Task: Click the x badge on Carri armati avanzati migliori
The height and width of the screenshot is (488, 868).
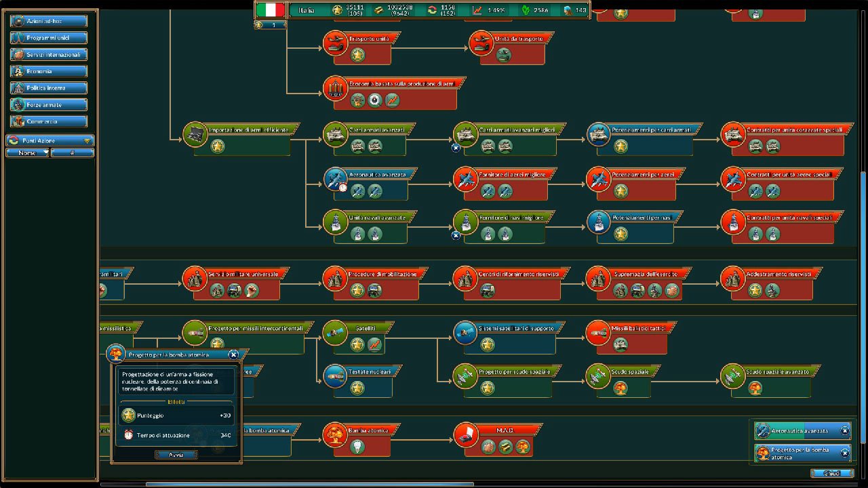Action: coord(456,147)
